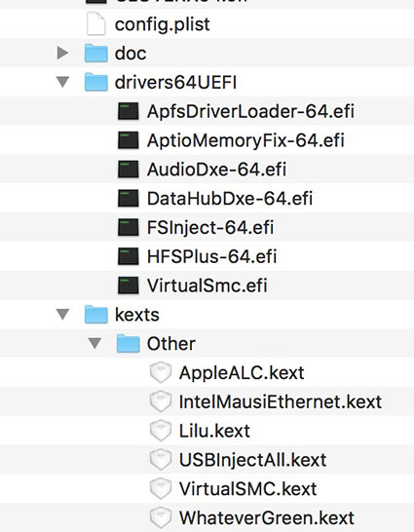Viewport: 414px width, 532px height.
Task: Select the Other folder icon
Action: click(129, 343)
